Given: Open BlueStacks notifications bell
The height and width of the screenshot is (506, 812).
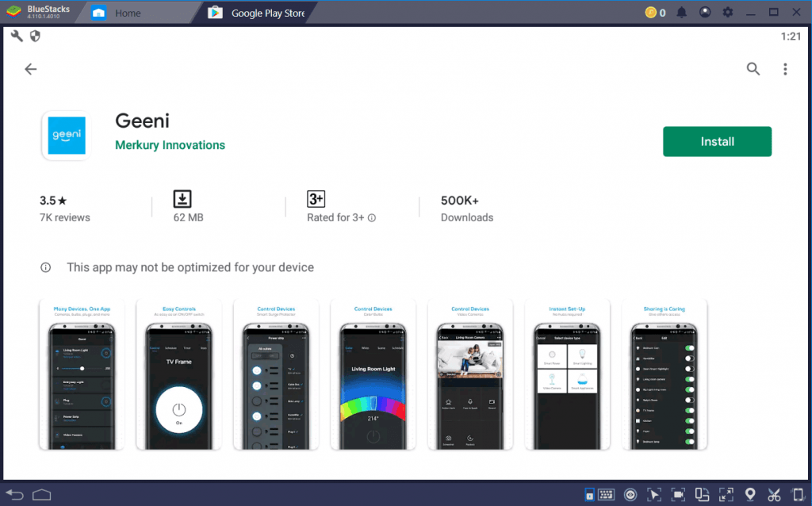Looking at the screenshot, I should (x=681, y=13).
